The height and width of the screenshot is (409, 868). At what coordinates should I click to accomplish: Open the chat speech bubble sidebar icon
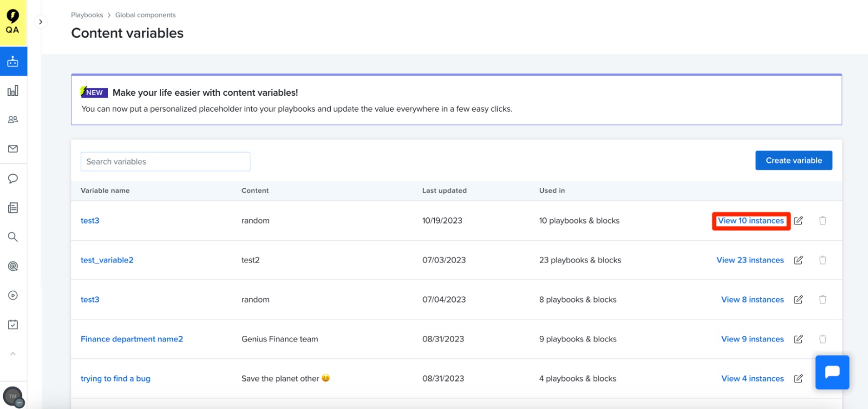point(13,178)
